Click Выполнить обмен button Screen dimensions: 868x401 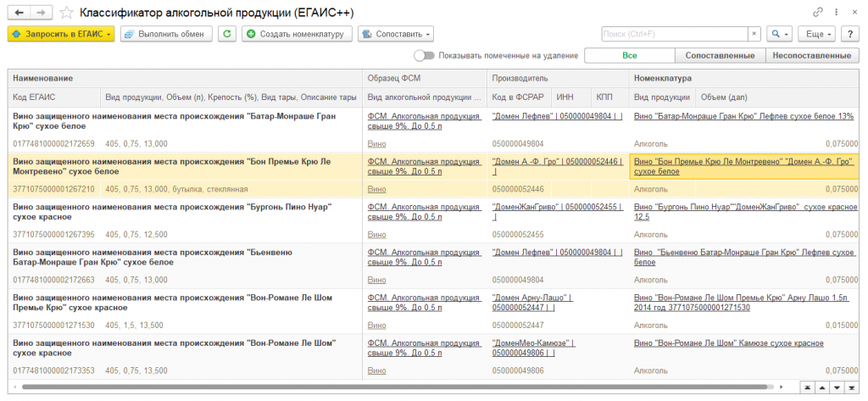pyautogui.click(x=166, y=34)
